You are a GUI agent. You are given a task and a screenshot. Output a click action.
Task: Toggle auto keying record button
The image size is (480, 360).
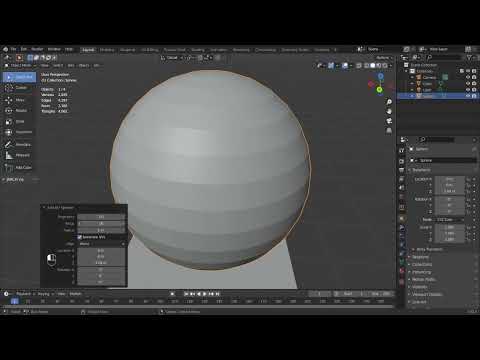point(172,294)
